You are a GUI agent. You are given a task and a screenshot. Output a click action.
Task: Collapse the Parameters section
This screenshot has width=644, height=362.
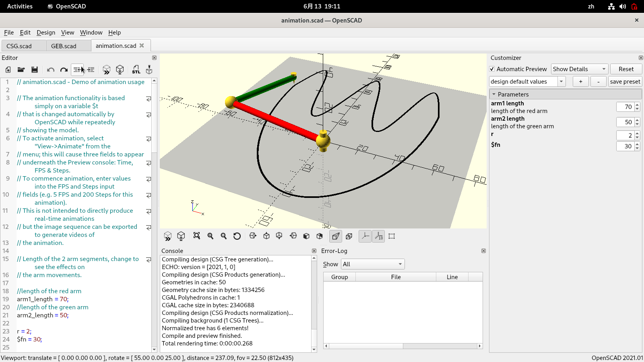pos(494,95)
